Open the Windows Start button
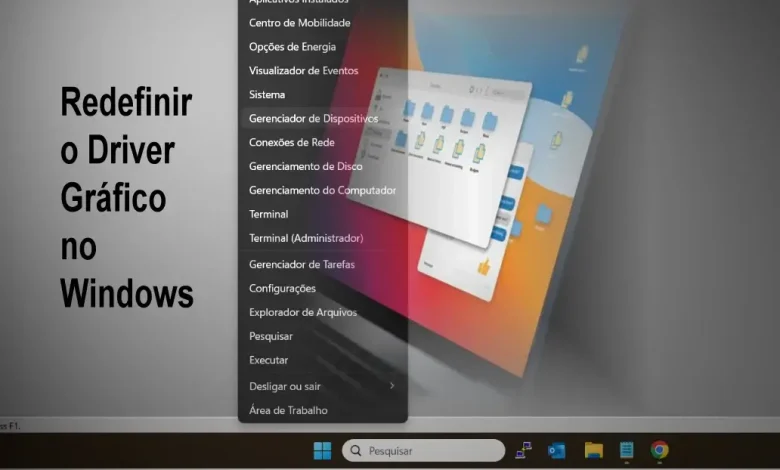780x470 pixels. pos(322,451)
